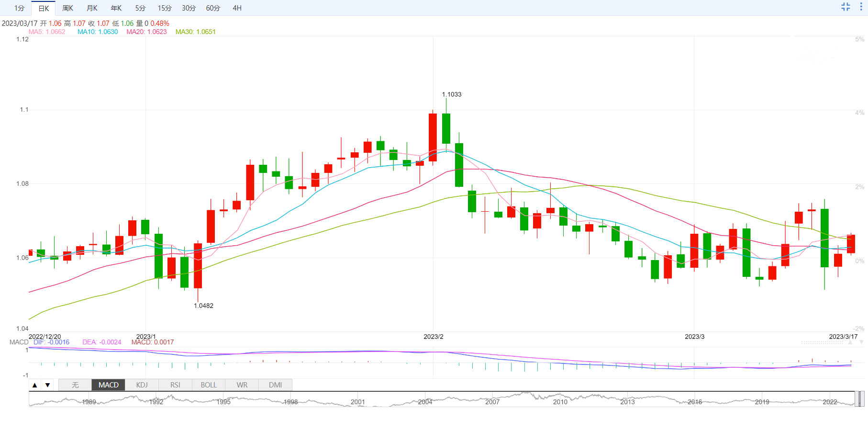Select the KDJ indicator button
868x421 pixels.
[x=142, y=385]
